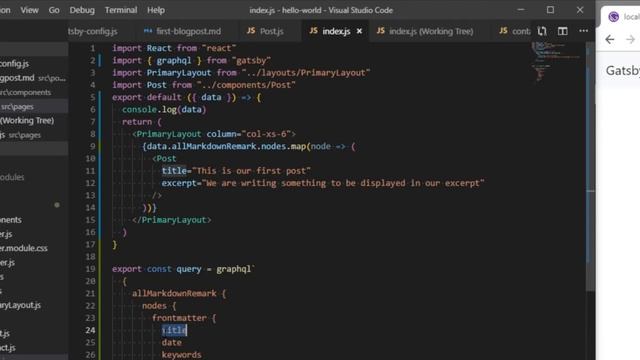Viewport: 640px width, 360px height.
Task: Click the Gatsby favicon on browser tab
Action: [x=613, y=17]
